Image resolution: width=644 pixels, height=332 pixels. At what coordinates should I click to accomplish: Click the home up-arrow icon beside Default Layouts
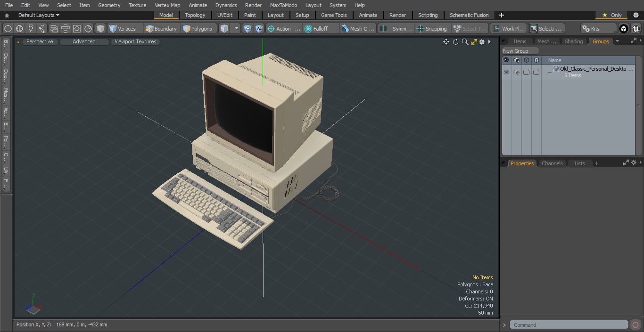coord(7,15)
